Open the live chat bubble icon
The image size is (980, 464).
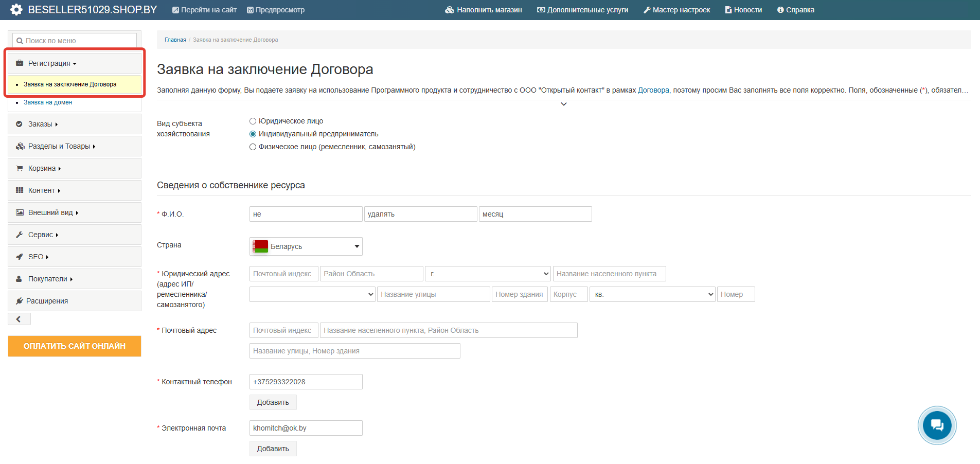click(x=937, y=425)
